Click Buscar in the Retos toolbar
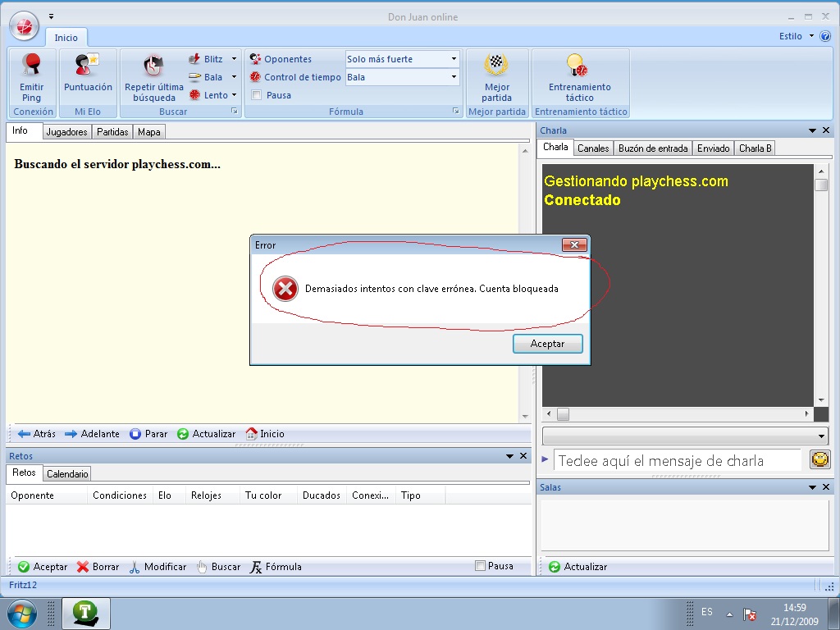Screen dimensions: 840x630 pos(218,567)
